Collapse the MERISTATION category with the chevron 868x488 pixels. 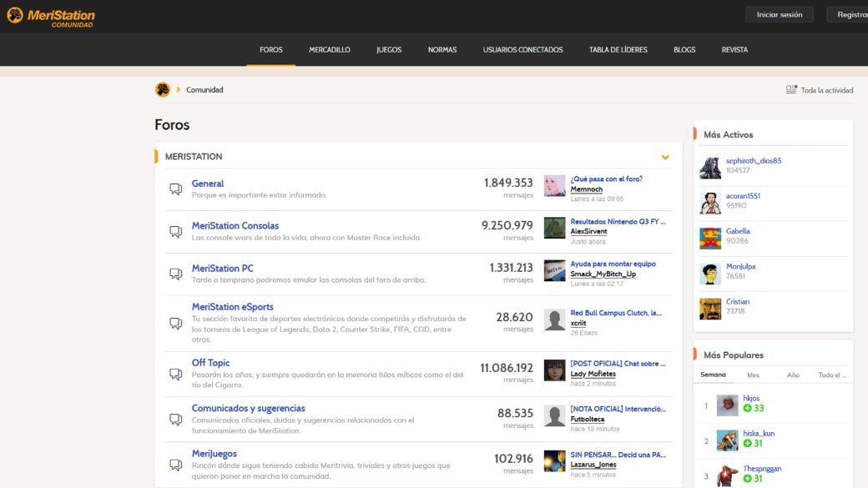click(665, 157)
